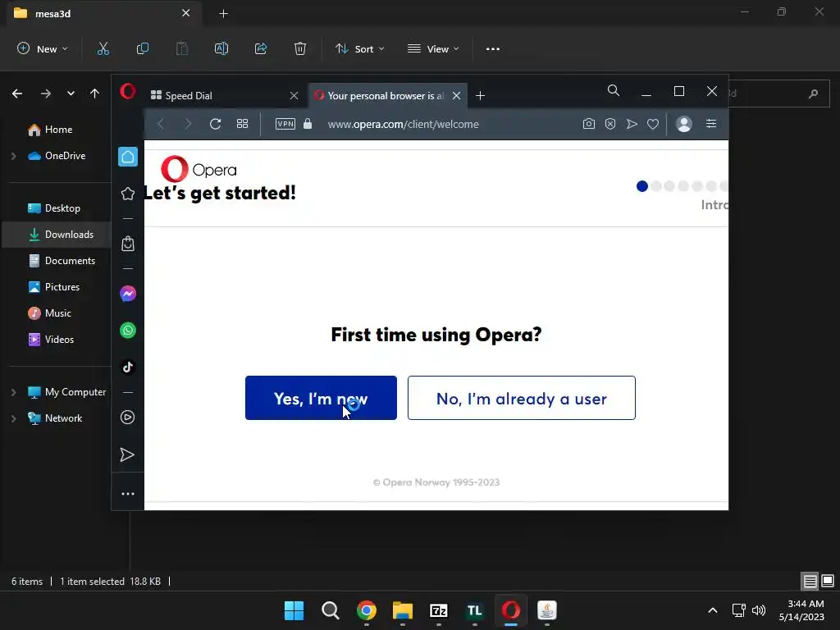
Task: Click the Opera address bar URL
Action: 404,125
